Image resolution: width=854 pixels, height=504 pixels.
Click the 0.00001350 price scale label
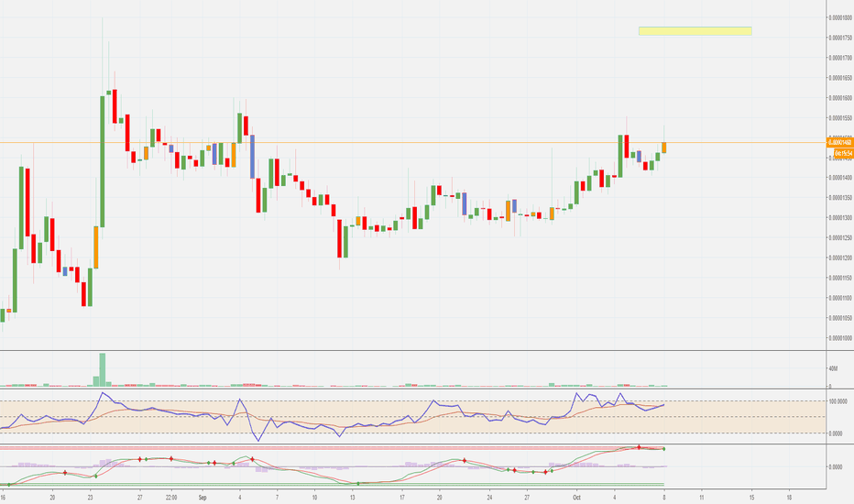click(x=840, y=198)
